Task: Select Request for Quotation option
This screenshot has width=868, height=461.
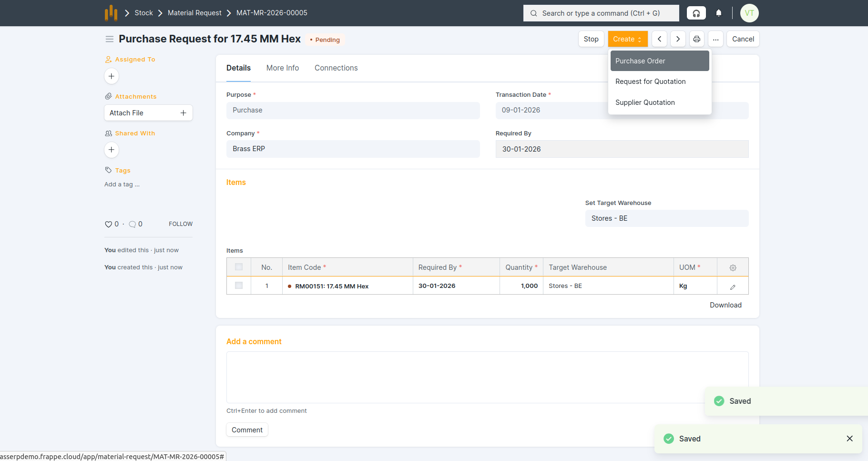Action: pyautogui.click(x=650, y=82)
